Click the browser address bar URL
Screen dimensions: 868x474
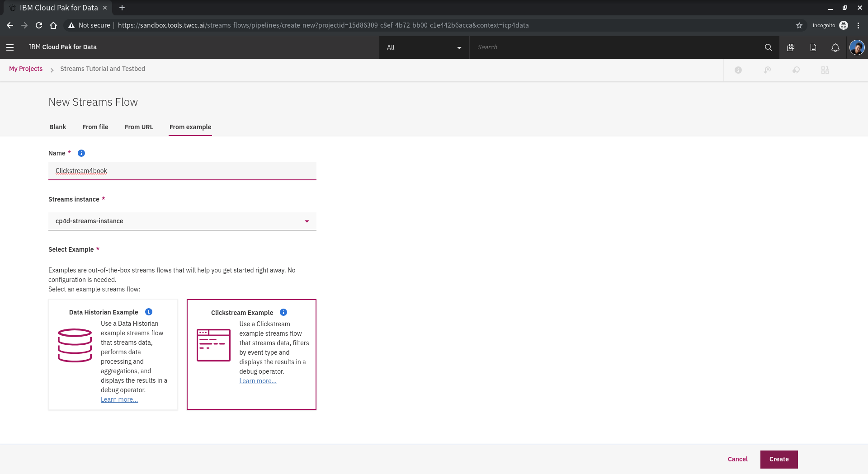click(x=323, y=25)
